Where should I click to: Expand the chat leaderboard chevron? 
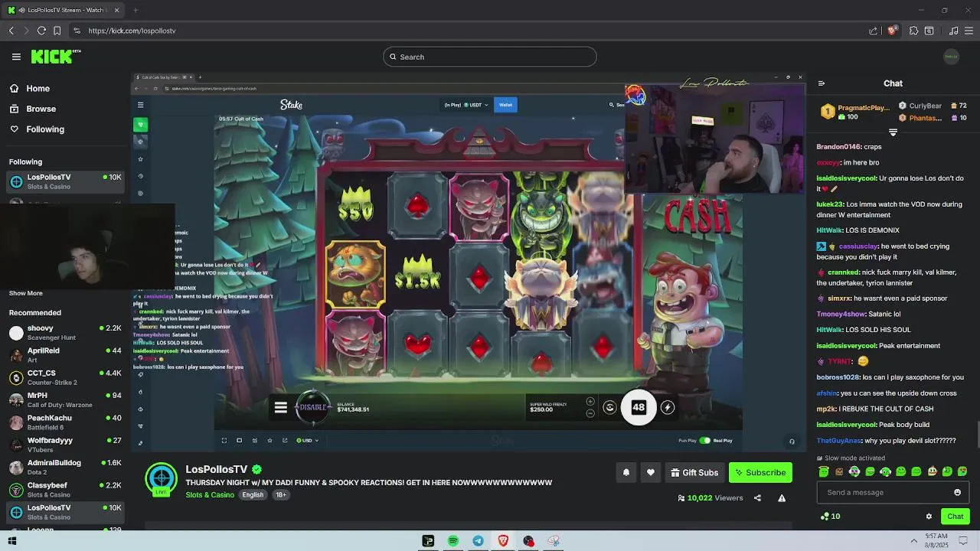[x=893, y=132]
